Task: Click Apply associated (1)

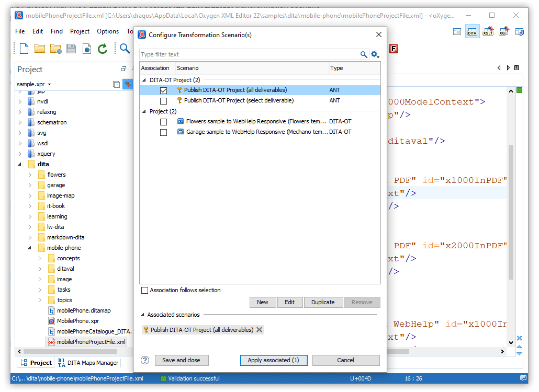Action: click(x=274, y=360)
